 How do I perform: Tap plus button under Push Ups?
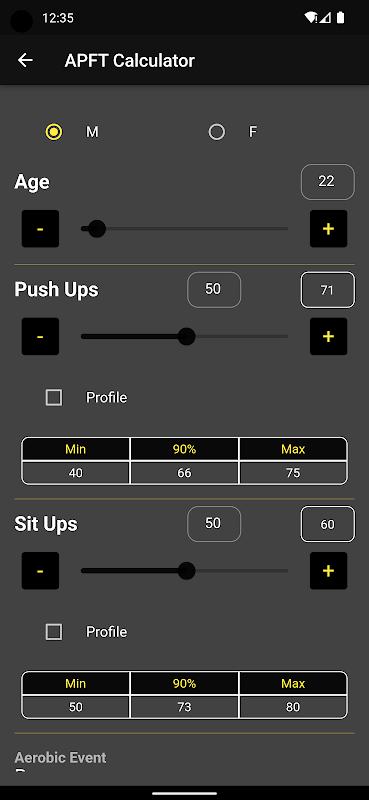click(x=328, y=336)
